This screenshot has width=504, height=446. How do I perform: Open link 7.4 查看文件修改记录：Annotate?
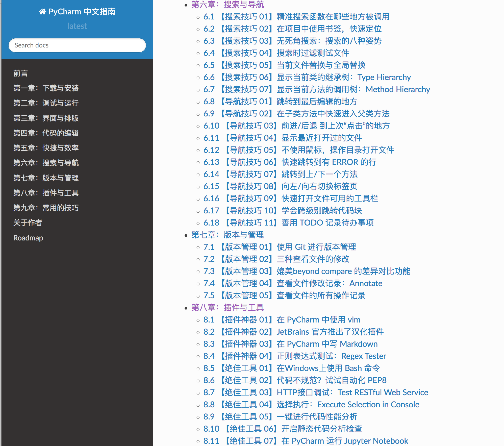click(293, 283)
